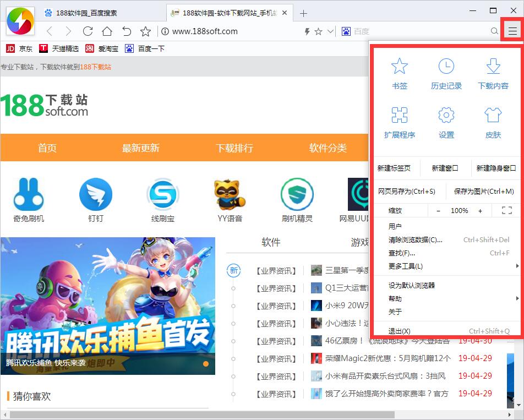Screen dimensions: 524x420
Task: Open Skins (皮肤) shirt icon
Action: [x=493, y=116]
